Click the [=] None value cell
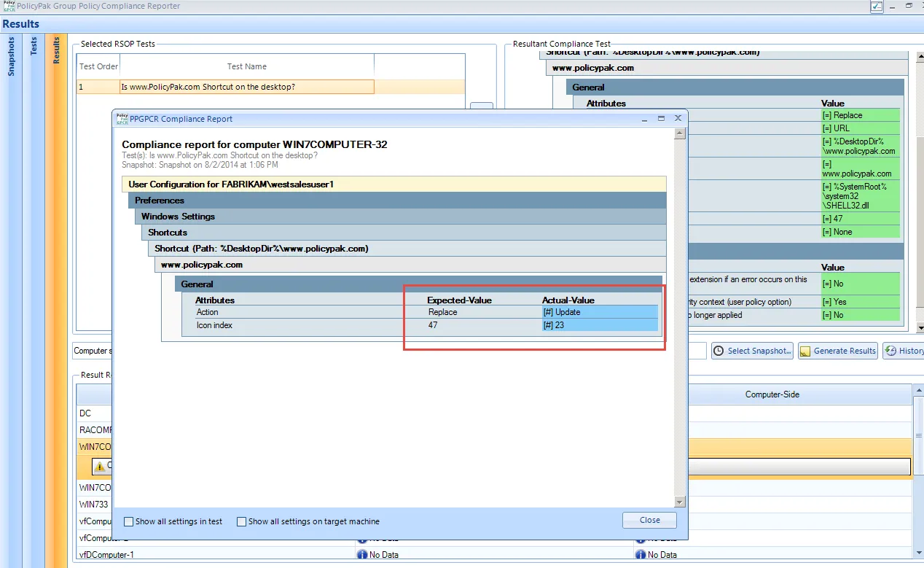Screen dimensions: 924x568 (x=860, y=232)
